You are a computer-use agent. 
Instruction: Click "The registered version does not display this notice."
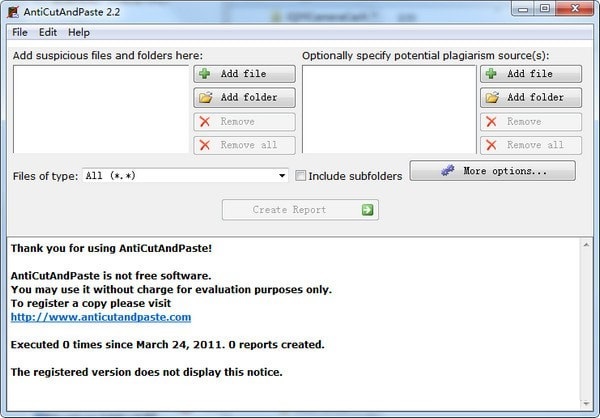(147, 372)
